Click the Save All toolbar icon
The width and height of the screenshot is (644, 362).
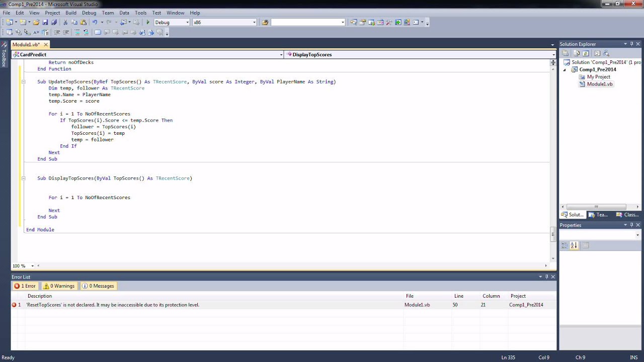coord(54,22)
